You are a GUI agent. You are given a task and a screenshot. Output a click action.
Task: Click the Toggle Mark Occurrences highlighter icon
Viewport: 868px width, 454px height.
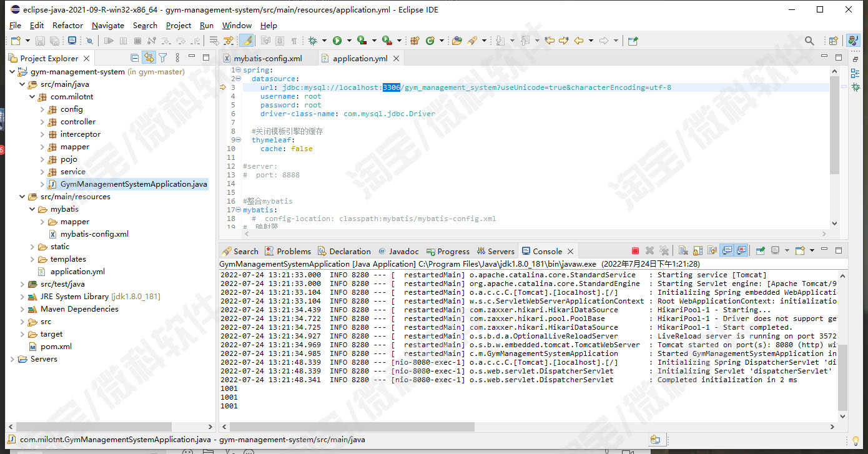pyautogui.click(x=246, y=41)
